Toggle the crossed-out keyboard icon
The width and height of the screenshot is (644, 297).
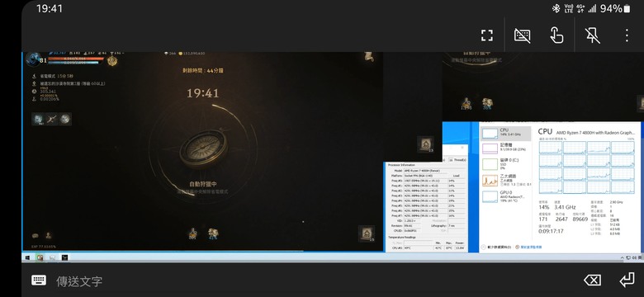[522, 35]
